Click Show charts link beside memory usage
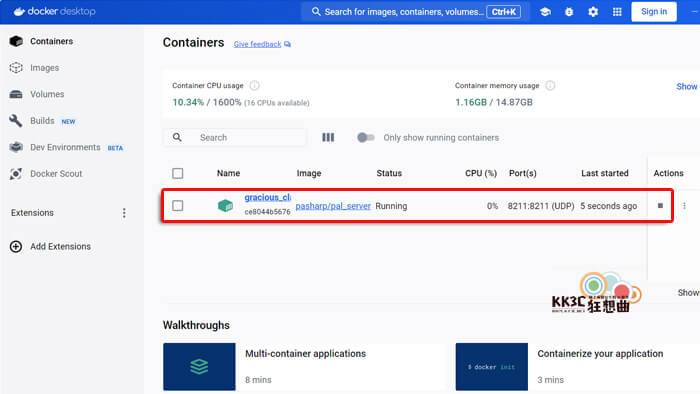700x394 pixels. coord(687,87)
